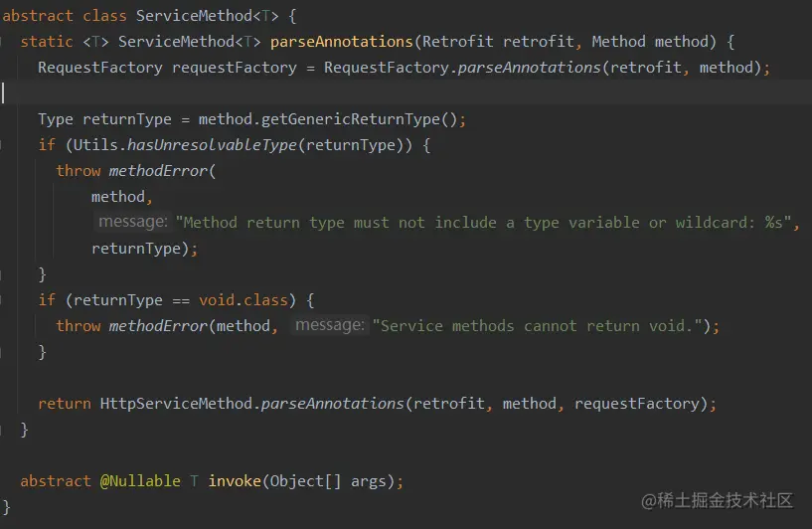Click the "Retrofit" type in the parameter list
The image size is (812, 529).
pos(458,42)
